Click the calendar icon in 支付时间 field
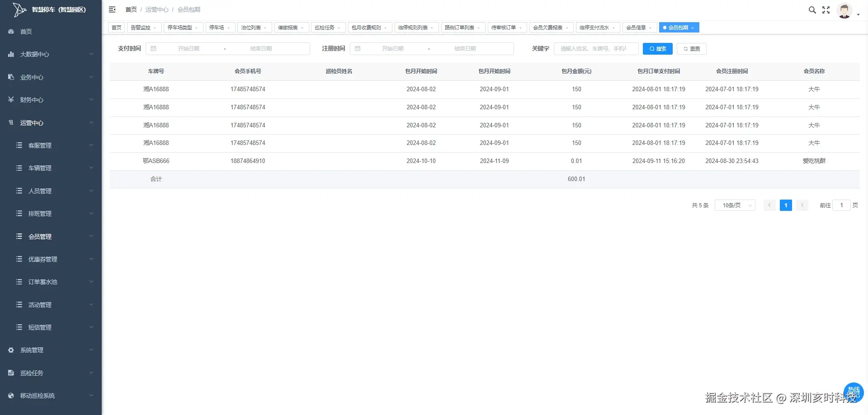Screen dimensions: 868x415 (153, 49)
